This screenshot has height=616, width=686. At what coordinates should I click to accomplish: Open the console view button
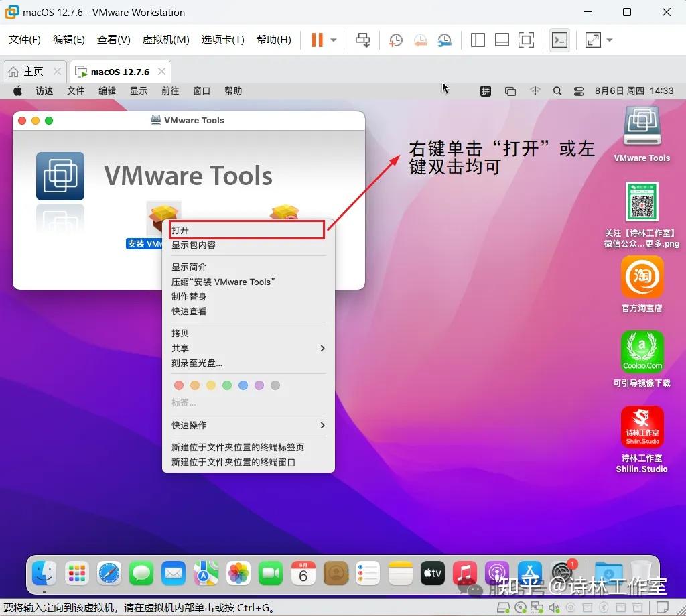click(x=559, y=40)
